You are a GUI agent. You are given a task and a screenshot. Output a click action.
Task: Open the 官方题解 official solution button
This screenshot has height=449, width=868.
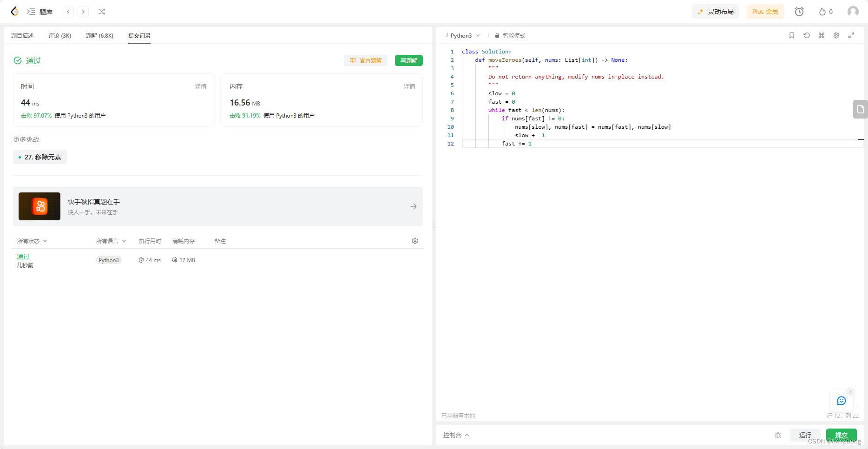point(366,60)
